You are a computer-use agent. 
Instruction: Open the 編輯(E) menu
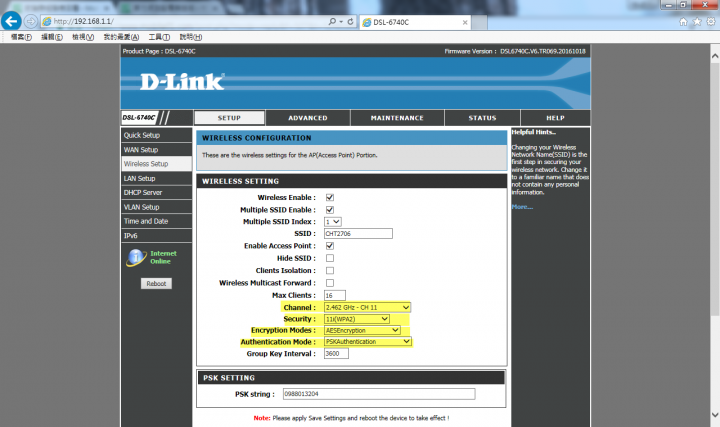(52, 37)
